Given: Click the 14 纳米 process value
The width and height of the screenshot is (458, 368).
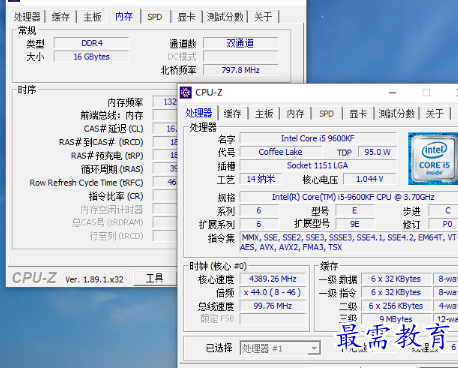Looking at the screenshot, I should point(261,179).
